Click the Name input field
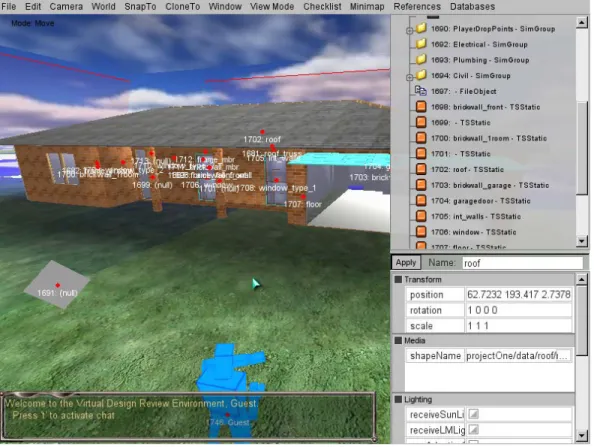594x447 pixels. [523, 263]
